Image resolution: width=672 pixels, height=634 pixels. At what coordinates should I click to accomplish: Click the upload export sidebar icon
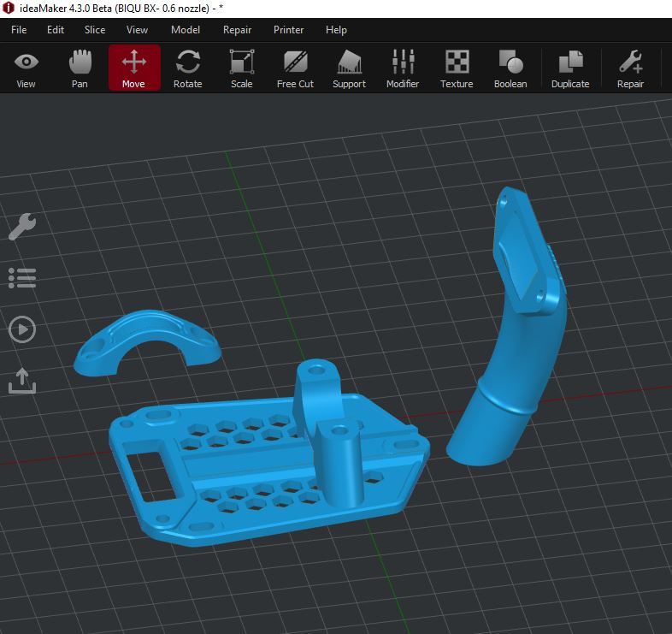point(22,381)
